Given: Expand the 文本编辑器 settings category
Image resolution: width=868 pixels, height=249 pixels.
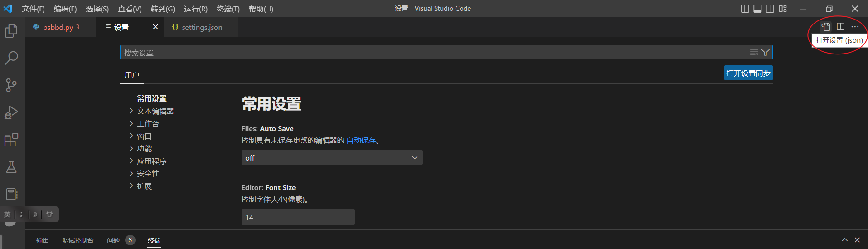Looking at the screenshot, I should click(x=155, y=111).
